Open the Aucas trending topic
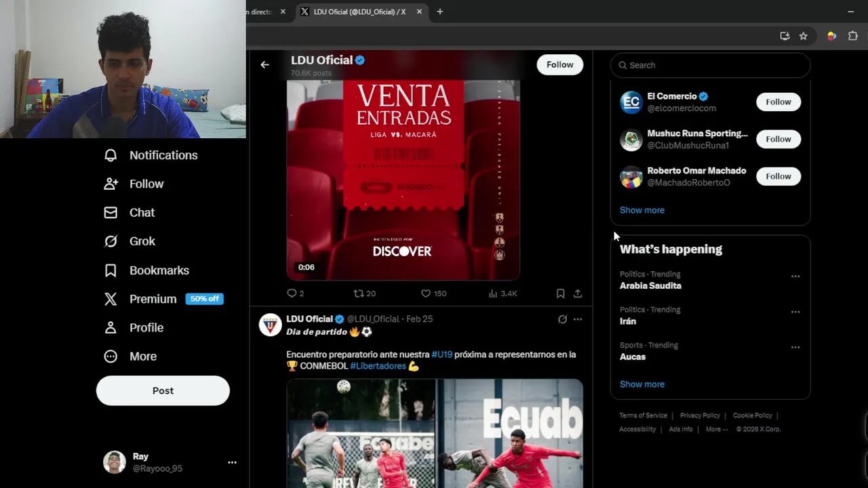The image size is (868, 488). click(x=633, y=357)
